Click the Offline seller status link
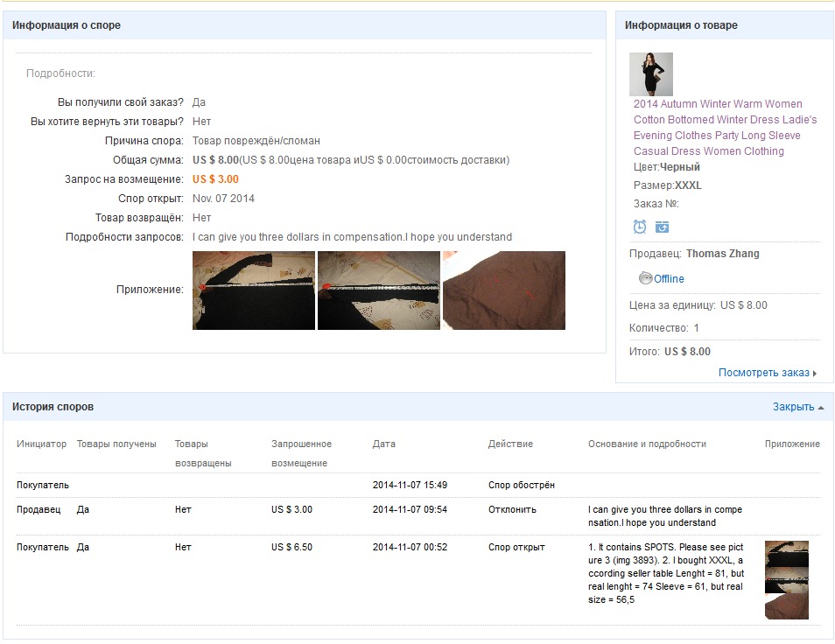 click(669, 279)
